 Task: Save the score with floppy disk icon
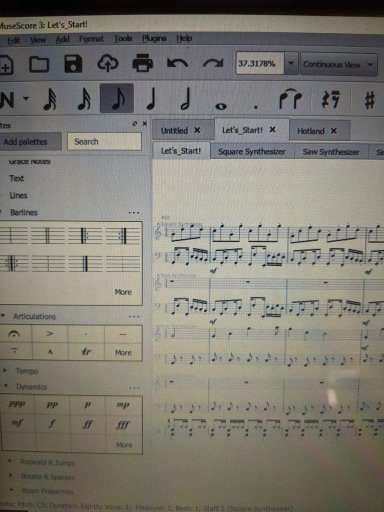coord(73,63)
